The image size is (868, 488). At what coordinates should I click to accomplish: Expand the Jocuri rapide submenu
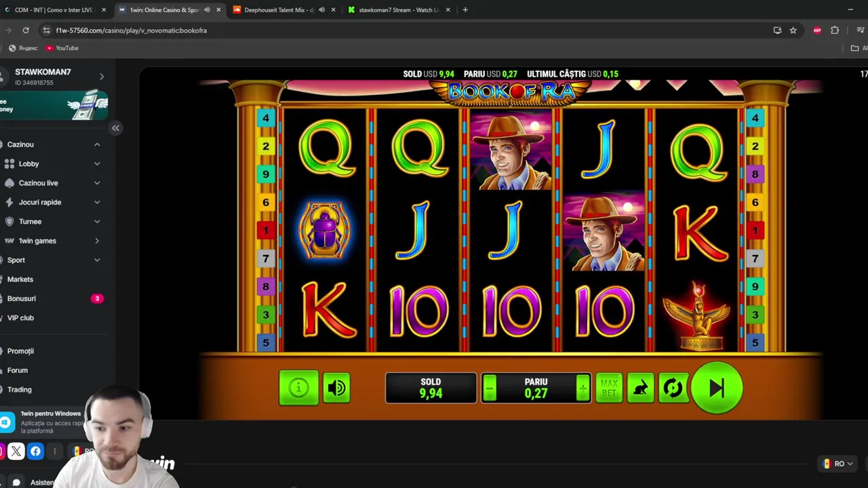click(97, 202)
